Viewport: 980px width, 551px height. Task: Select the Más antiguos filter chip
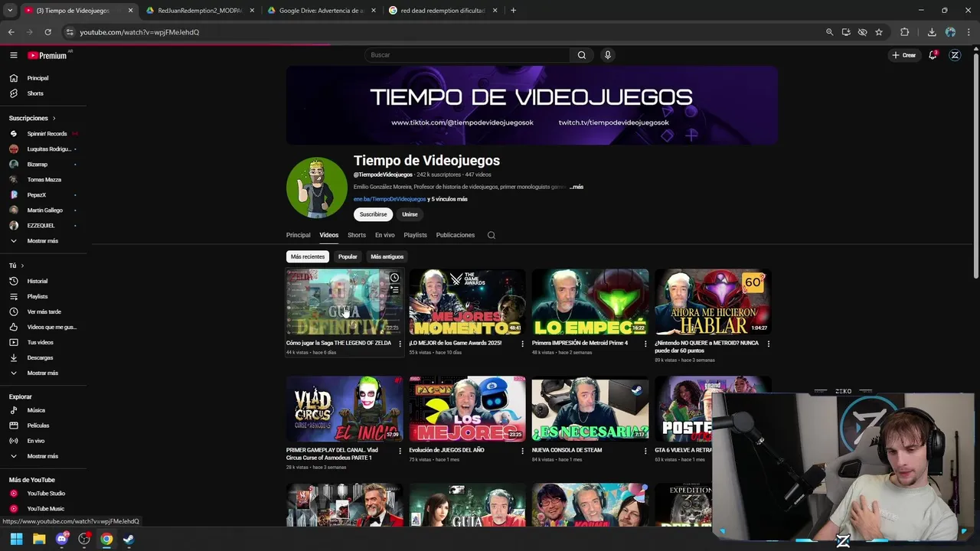click(387, 256)
